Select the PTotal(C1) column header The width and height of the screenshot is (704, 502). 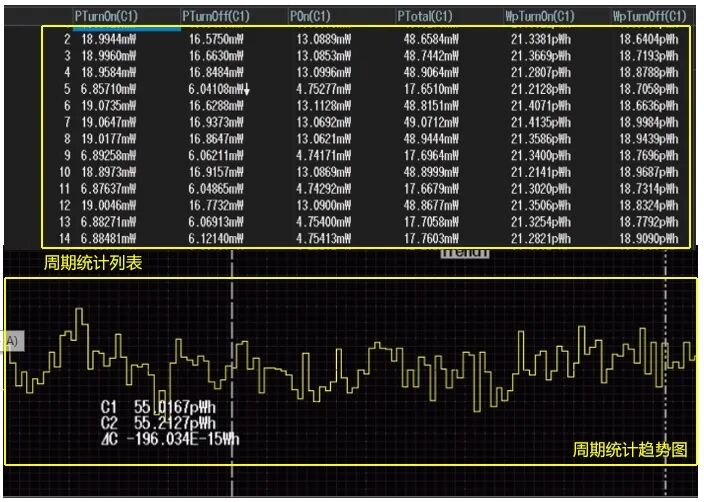[424, 17]
